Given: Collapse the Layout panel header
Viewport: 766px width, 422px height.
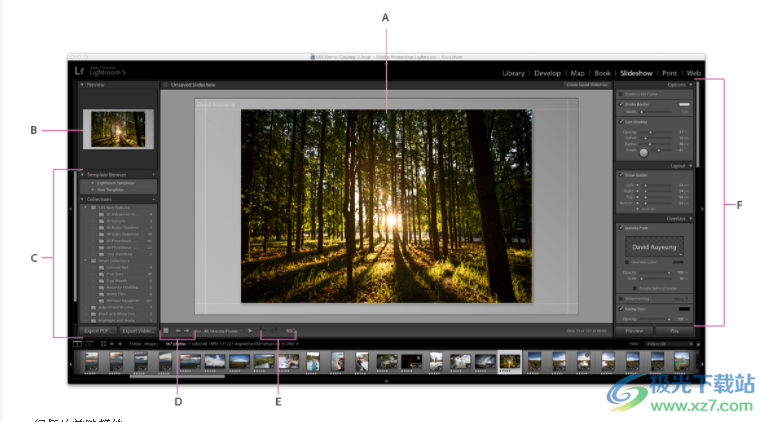Looking at the screenshot, I should tap(680, 166).
